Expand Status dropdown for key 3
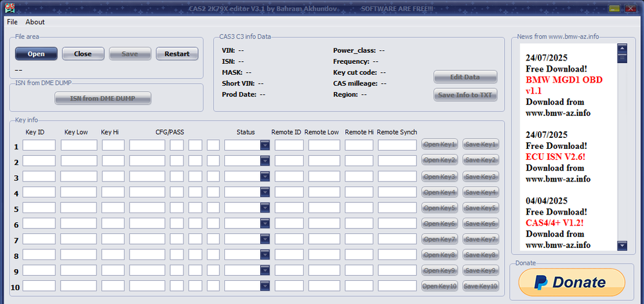644x304 pixels. (x=265, y=176)
